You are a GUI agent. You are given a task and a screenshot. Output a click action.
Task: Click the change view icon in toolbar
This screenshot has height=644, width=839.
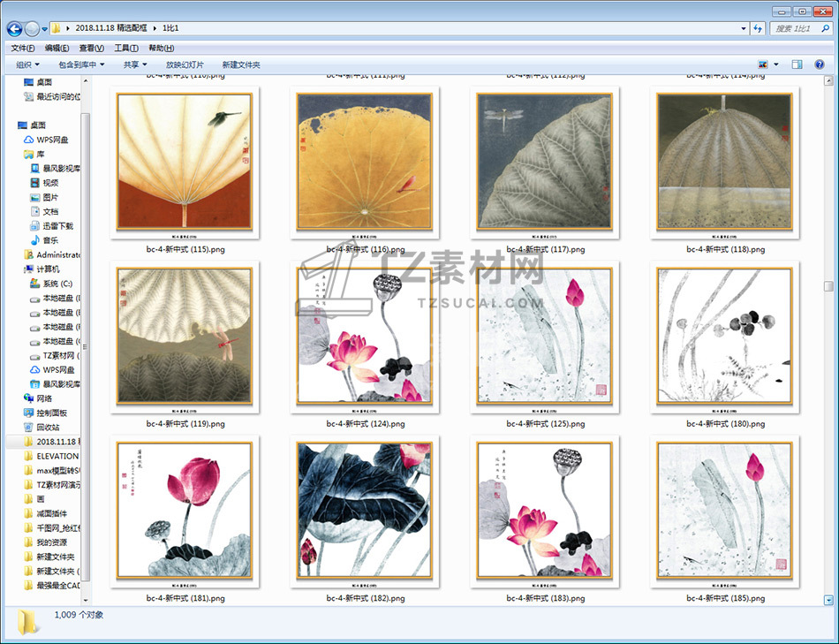763,64
